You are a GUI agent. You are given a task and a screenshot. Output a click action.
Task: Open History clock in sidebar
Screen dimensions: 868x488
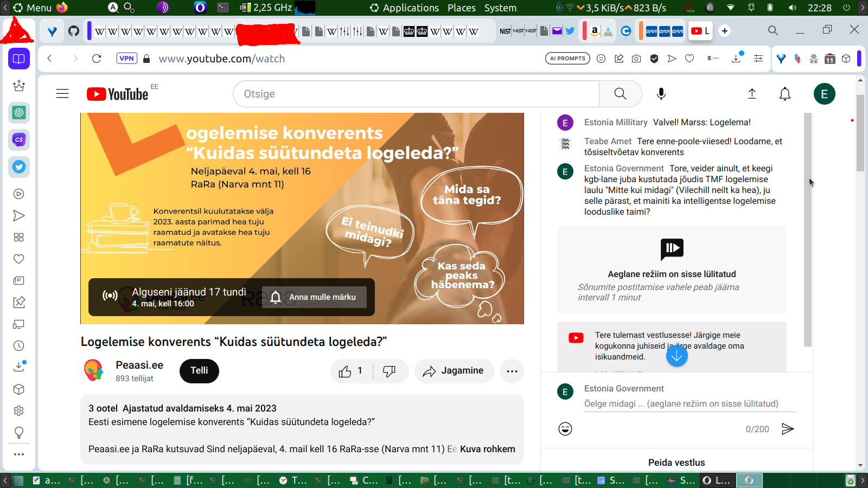(x=19, y=345)
